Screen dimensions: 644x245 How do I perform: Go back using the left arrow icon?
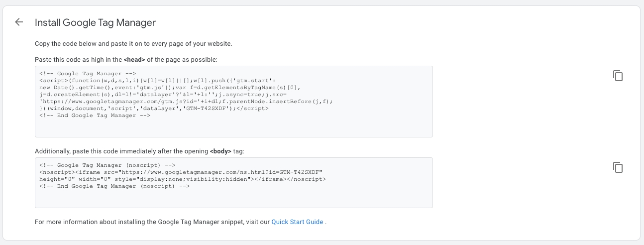click(19, 22)
